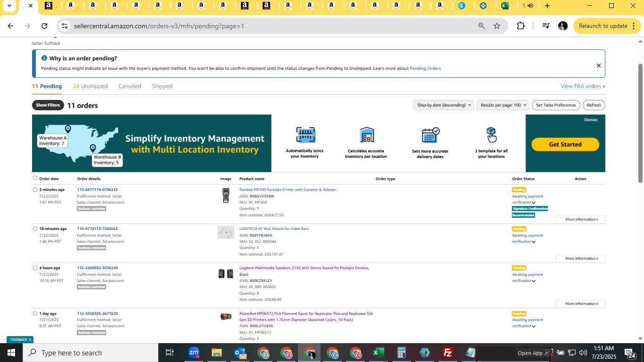Open a new browser tab
644x362 pixels.
pyautogui.click(x=547, y=6)
